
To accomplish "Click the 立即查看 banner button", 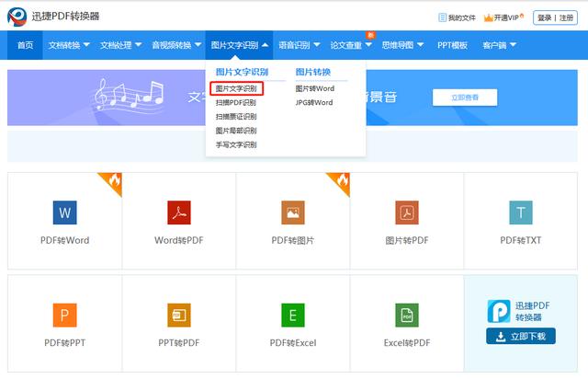I will [x=465, y=98].
